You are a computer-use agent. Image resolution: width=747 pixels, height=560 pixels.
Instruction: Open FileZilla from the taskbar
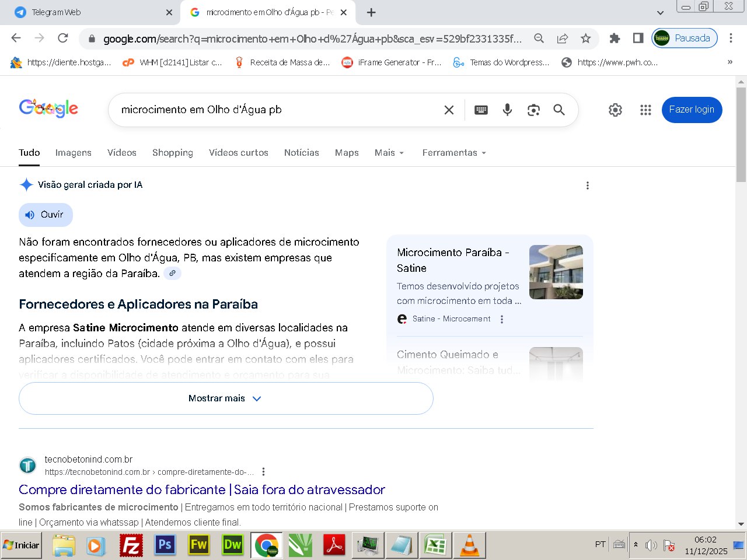pyautogui.click(x=131, y=545)
